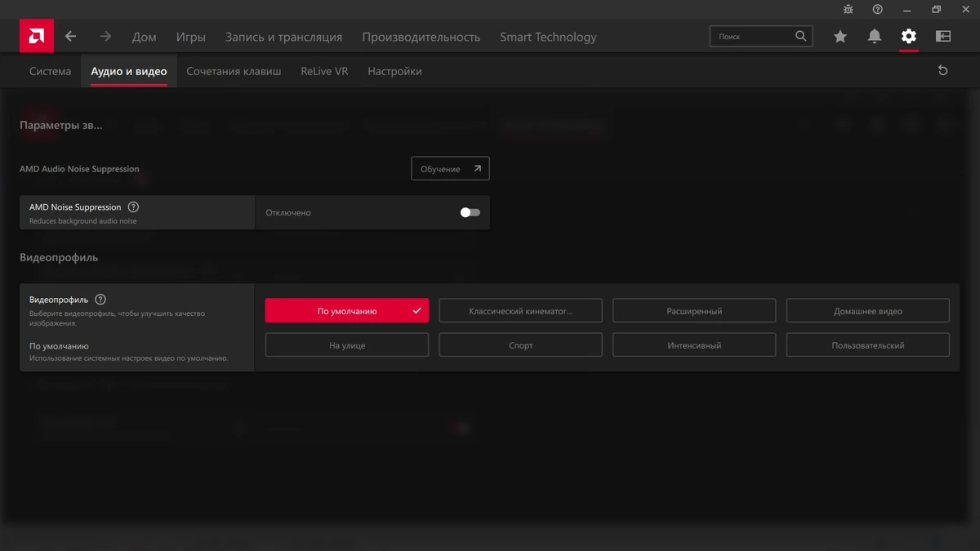Click the Отключено status text
The width and height of the screenshot is (980, 551).
coord(288,212)
